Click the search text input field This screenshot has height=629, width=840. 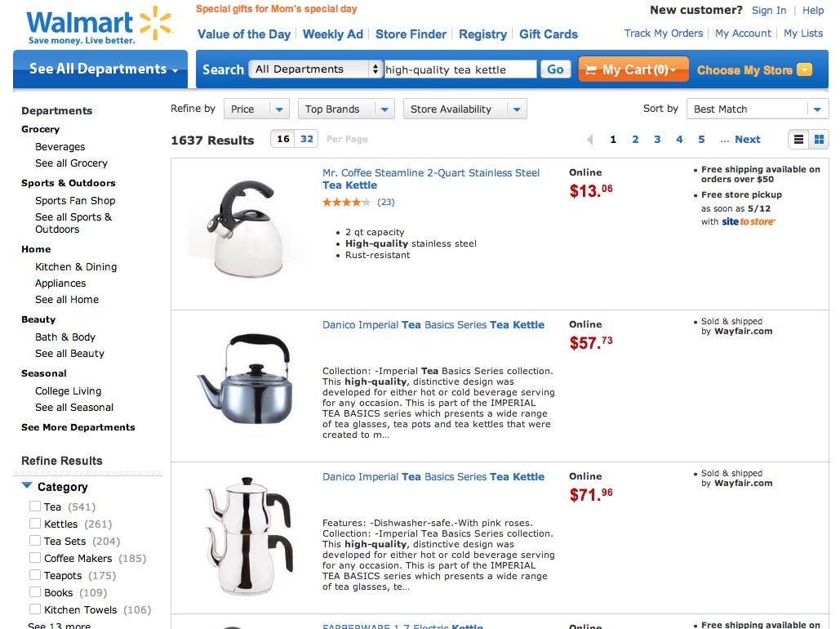[460, 69]
